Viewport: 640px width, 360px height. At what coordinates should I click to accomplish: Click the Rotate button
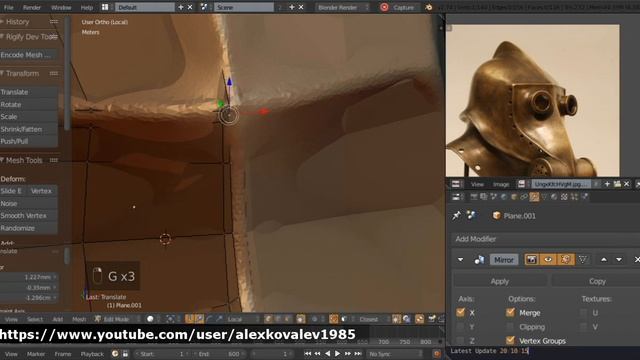click(x=28, y=104)
